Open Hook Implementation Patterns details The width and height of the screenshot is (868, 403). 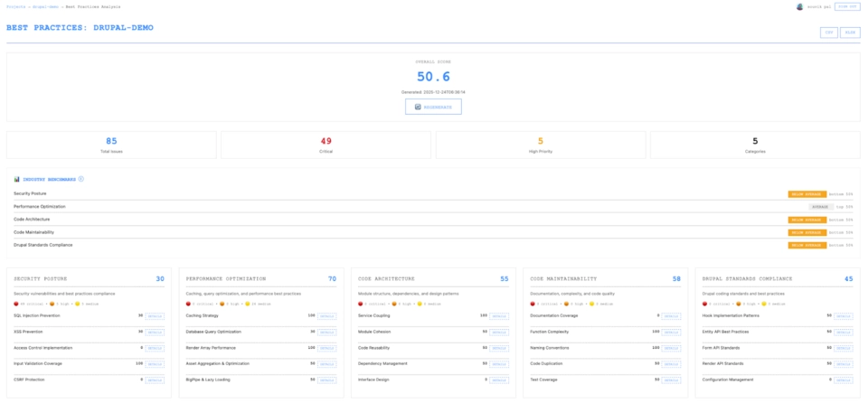(844, 316)
